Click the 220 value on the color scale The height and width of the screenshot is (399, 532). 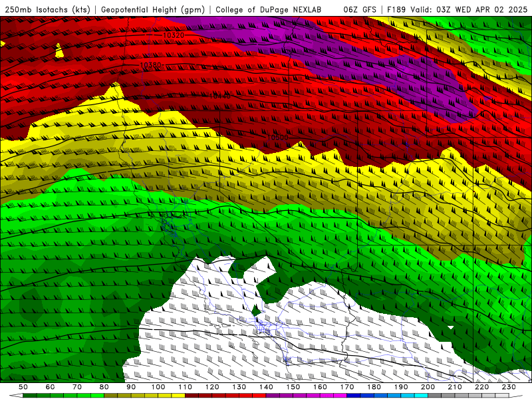(481, 387)
